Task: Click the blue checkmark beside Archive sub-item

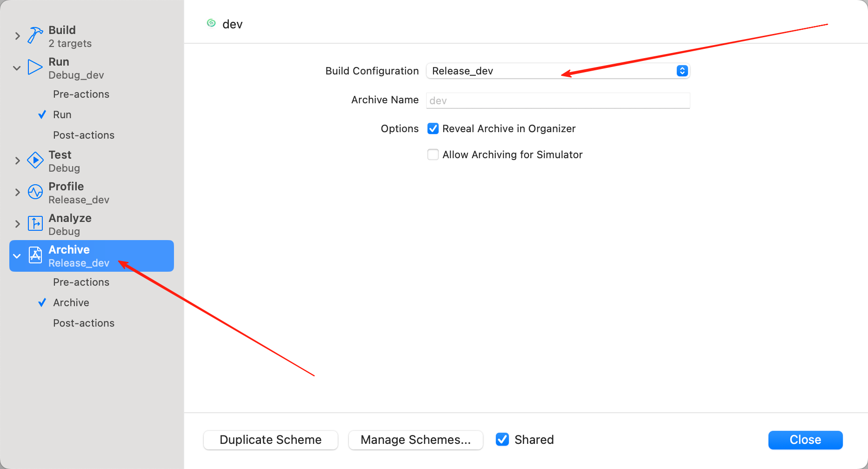Action: pyautogui.click(x=42, y=303)
